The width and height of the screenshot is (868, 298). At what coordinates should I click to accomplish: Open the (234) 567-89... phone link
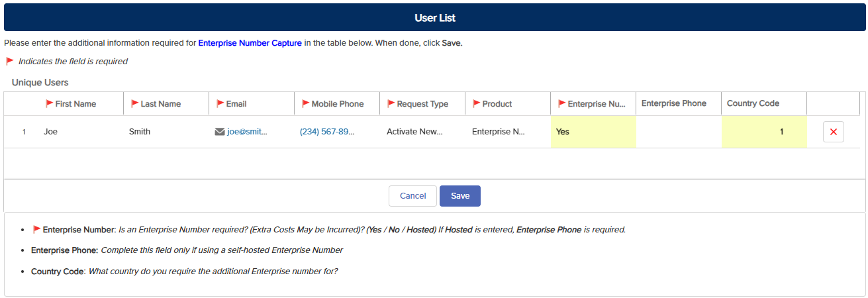pos(327,132)
